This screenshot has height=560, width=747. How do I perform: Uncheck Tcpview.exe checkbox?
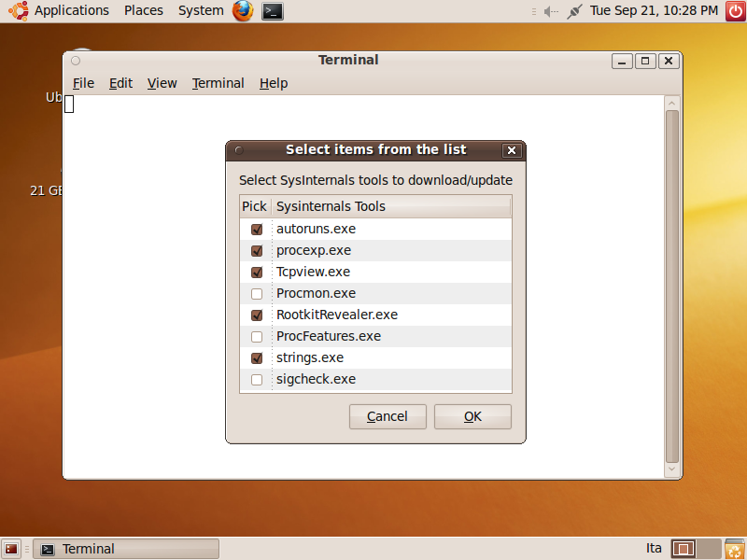257,272
